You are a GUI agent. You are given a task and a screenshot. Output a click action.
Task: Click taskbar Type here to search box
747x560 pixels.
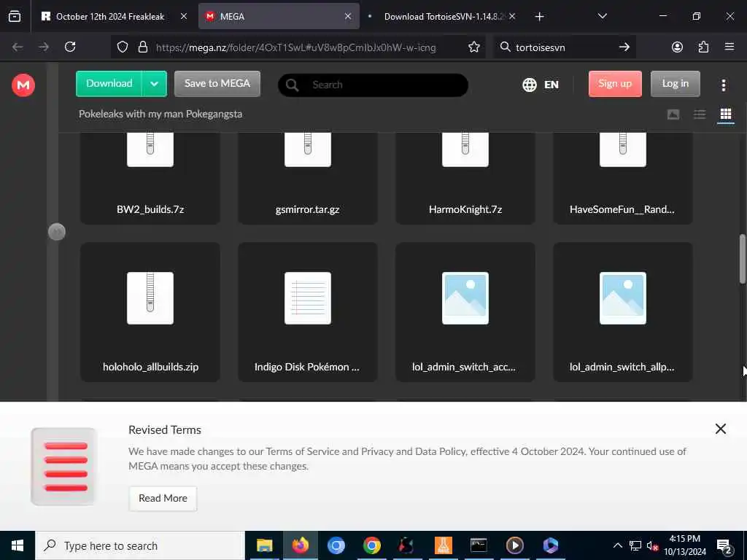tap(140, 545)
